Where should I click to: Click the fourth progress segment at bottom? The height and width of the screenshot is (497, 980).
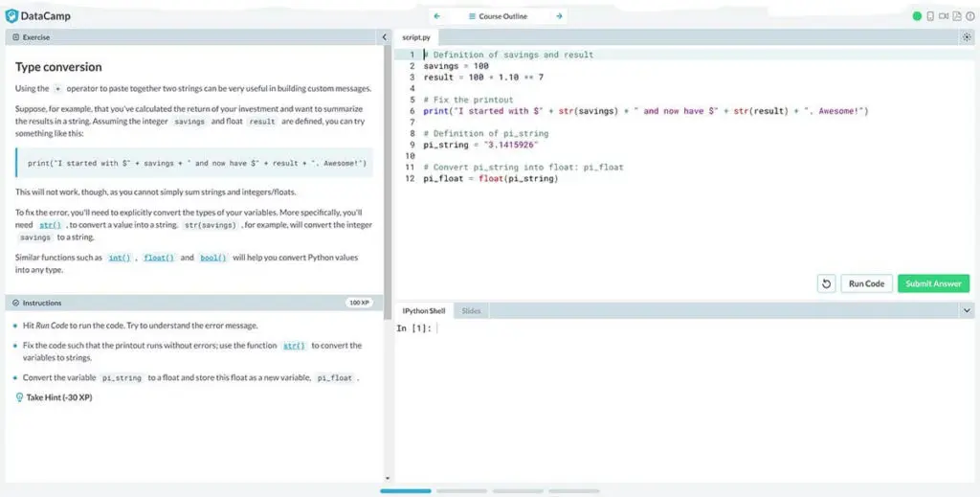coord(574,491)
